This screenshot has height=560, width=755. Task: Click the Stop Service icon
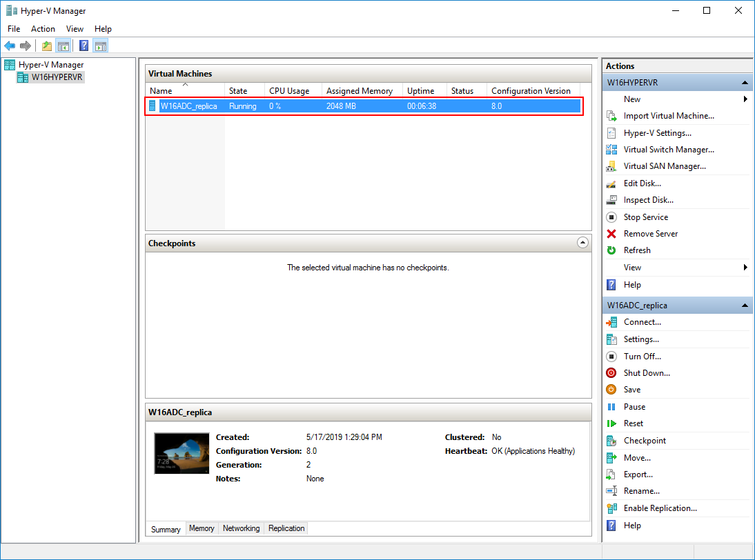tap(611, 217)
